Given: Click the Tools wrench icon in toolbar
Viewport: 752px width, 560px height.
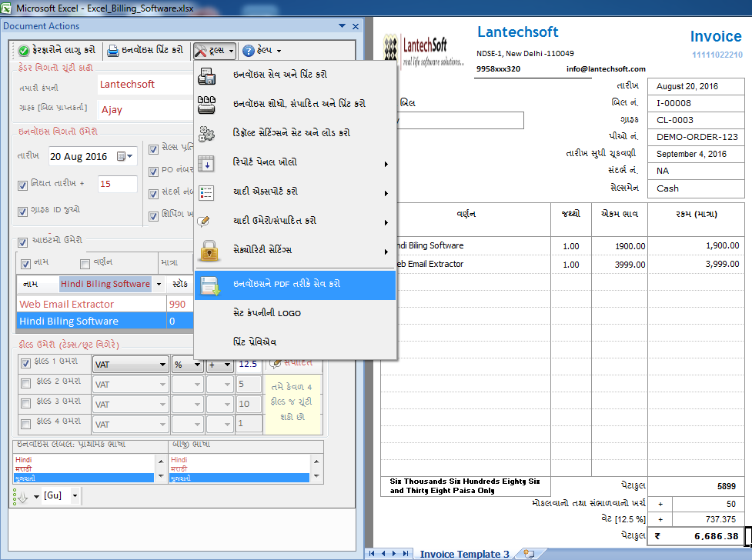Looking at the screenshot, I should (200, 50).
